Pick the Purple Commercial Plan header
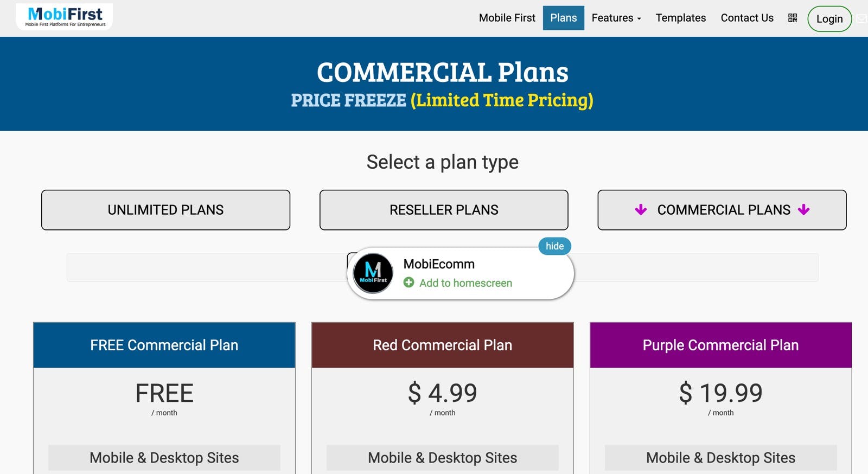The image size is (868, 474). click(x=720, y=345)
